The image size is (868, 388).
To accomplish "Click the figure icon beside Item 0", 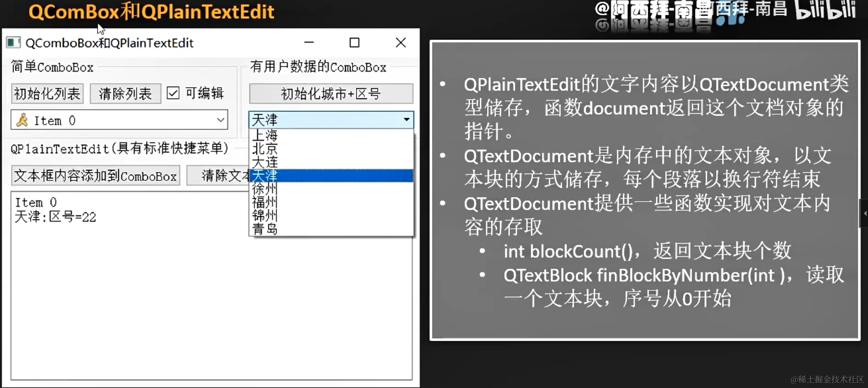I will pyautogui.click(x=22, y=120).
